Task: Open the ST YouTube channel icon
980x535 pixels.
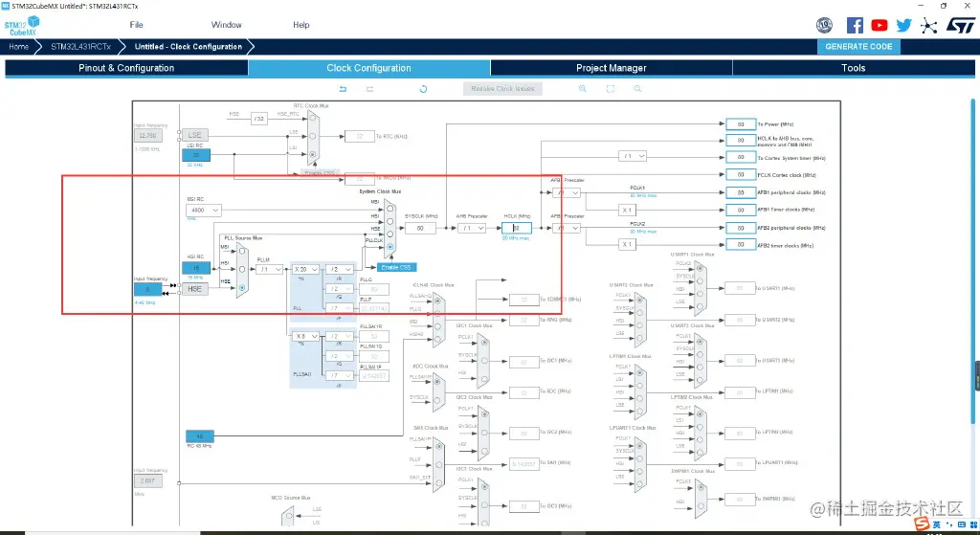Action: click(x=880, y=25)
